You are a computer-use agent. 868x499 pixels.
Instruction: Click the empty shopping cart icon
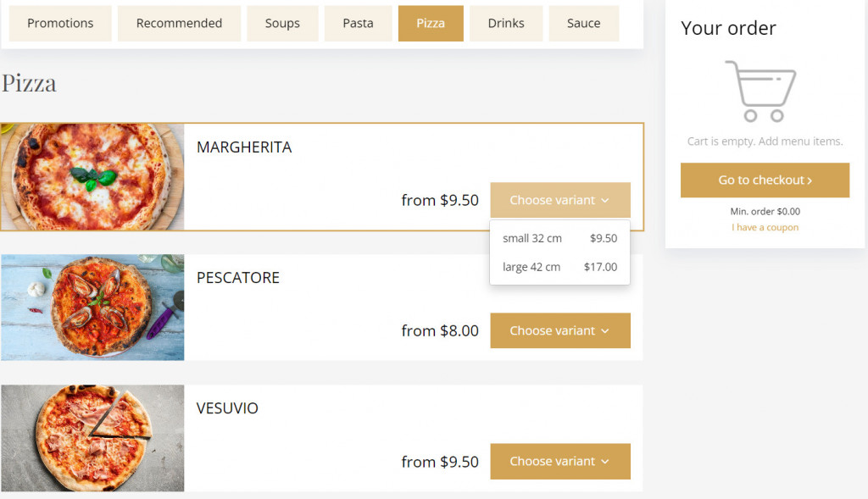760,89
